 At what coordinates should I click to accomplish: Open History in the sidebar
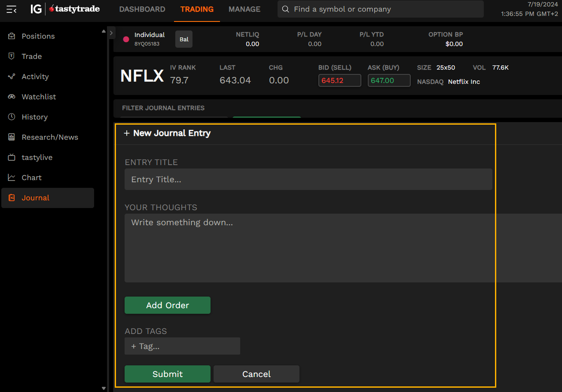tap(48, 117)
